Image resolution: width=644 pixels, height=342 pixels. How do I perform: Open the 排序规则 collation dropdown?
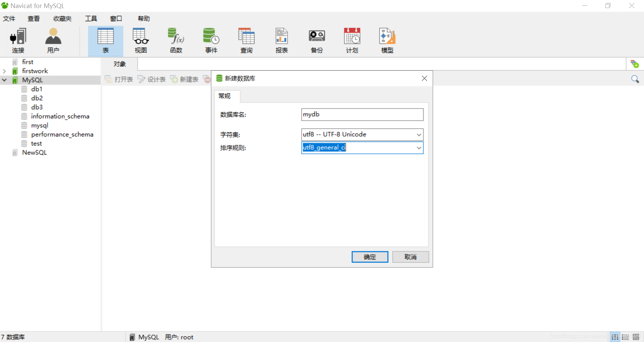click(x=419, y=148)
